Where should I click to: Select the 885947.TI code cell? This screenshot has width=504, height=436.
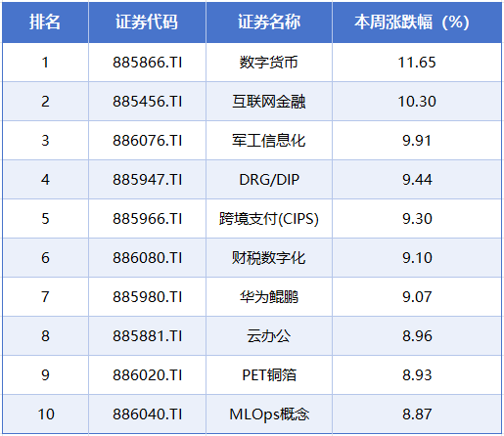tap(147, 180)
